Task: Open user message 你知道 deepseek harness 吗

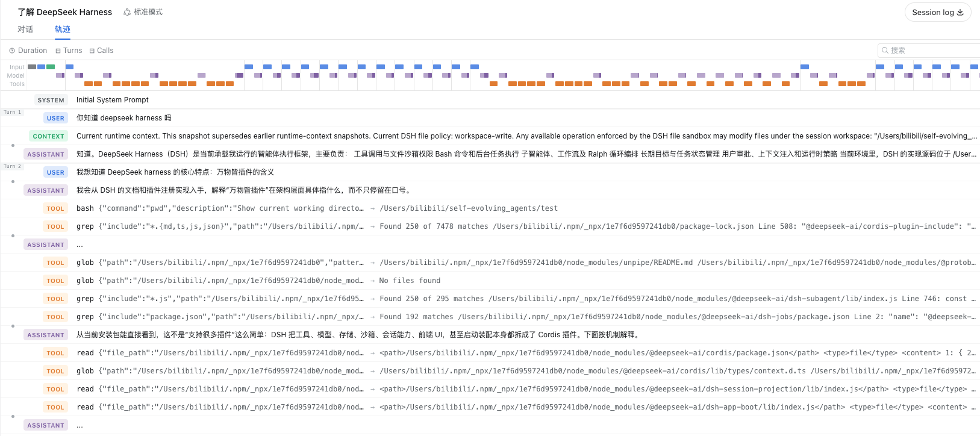Action: (x=490, y=118)
